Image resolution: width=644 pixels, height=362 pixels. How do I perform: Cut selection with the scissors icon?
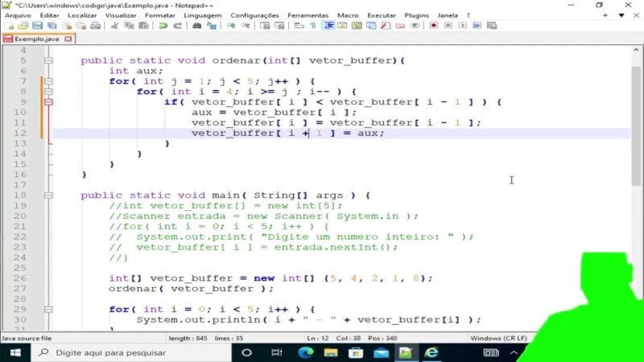(x=114, y=26)
